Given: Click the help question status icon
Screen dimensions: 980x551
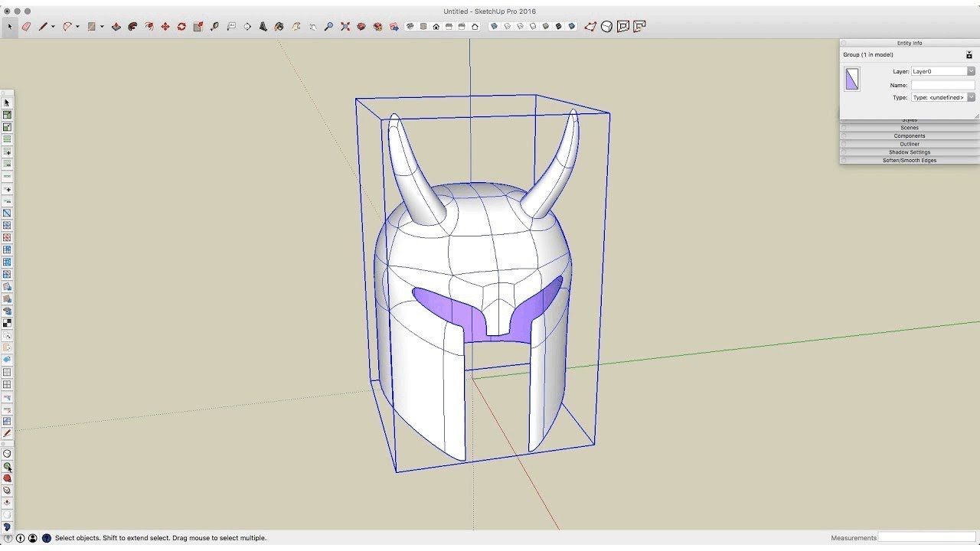Looking at the screenshot, I should point(46,538).
